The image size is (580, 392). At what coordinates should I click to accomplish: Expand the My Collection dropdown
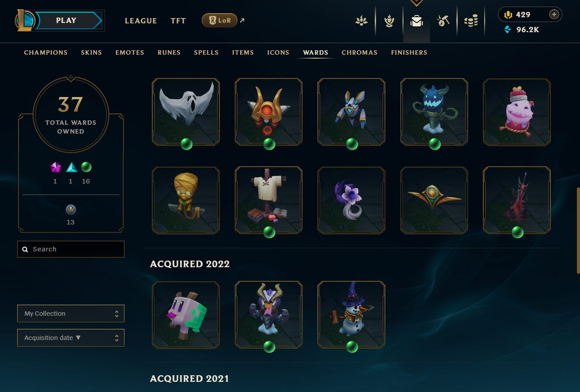coord(71,314)
